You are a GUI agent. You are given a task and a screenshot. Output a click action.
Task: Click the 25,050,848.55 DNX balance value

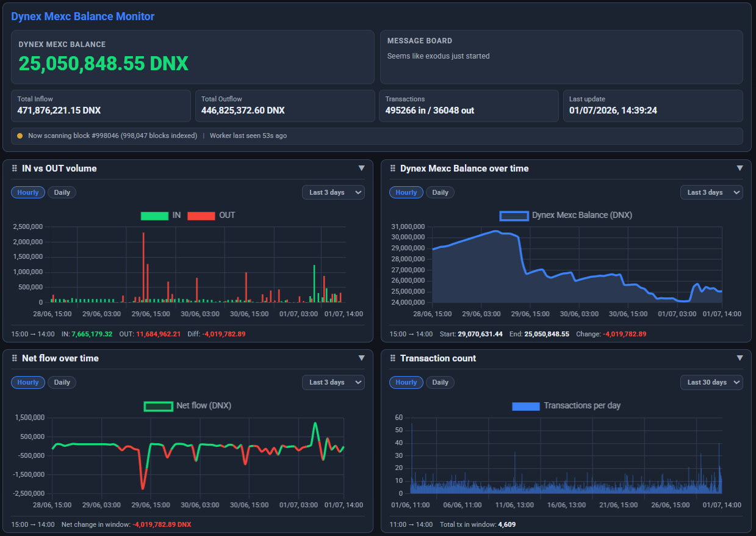click(103, 63)
